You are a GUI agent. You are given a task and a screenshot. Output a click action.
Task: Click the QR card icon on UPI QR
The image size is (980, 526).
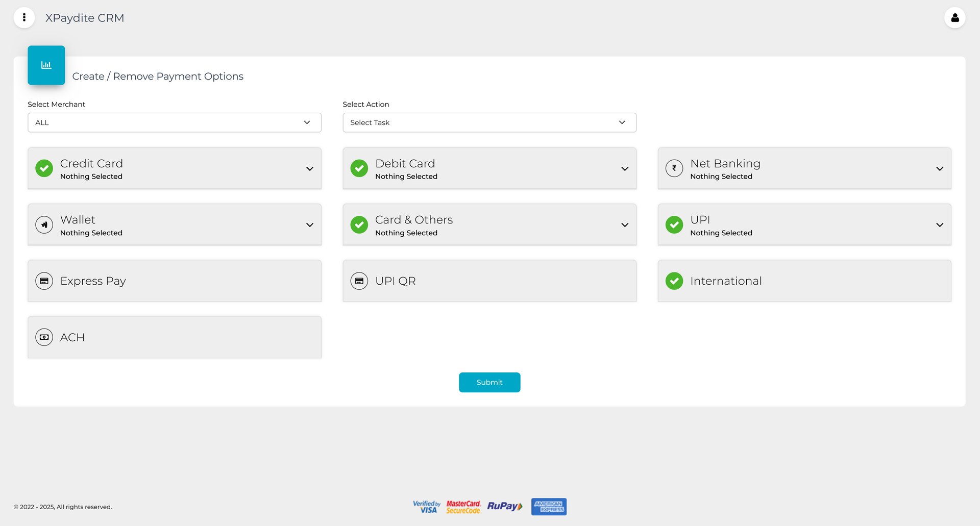pos(359,281)
